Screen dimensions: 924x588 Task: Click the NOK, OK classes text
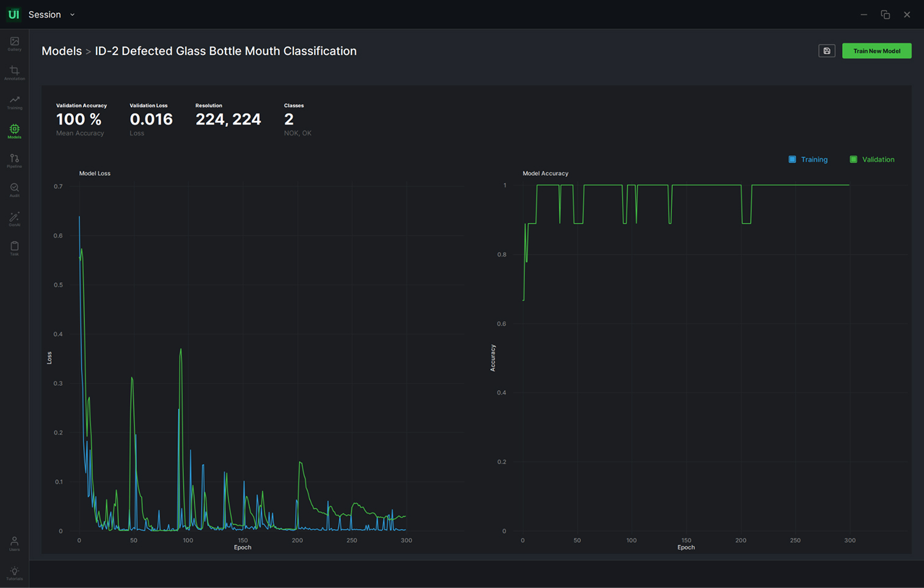click(298, 133)
